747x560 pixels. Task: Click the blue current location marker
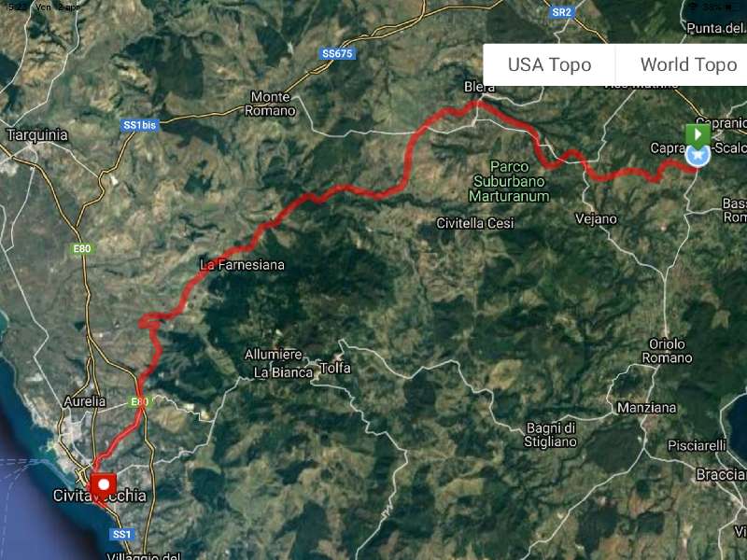pyautogui.click(x=698, y=155)
